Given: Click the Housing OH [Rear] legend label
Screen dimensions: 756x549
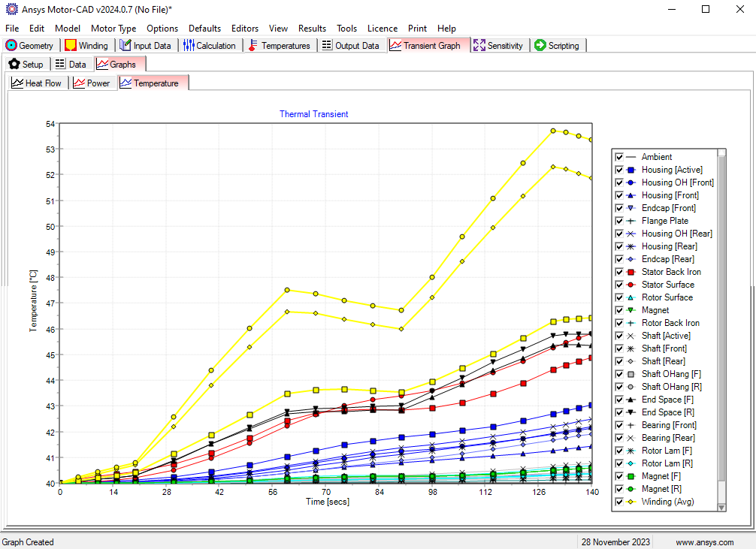Looking at the screenshot, I should [677, 234].
